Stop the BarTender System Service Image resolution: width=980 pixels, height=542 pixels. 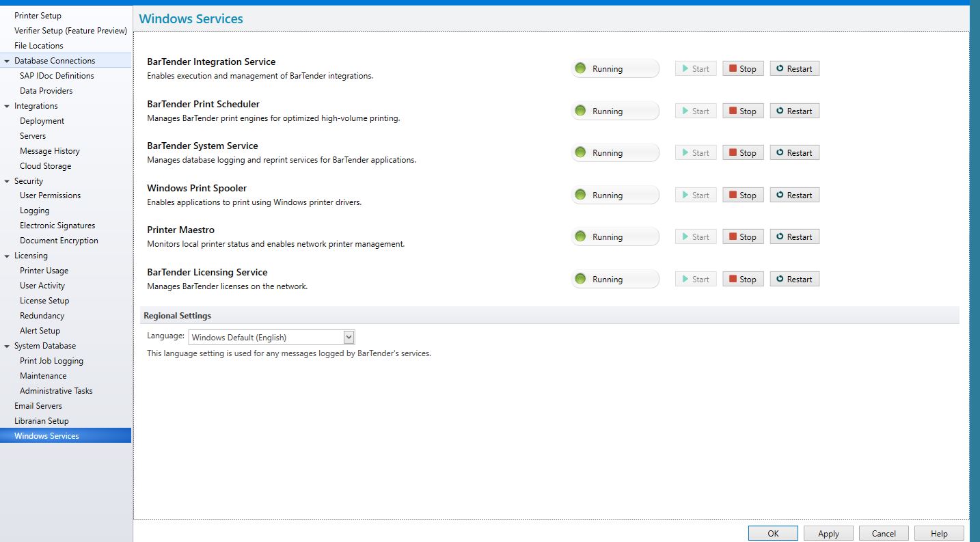coord(743,152)
